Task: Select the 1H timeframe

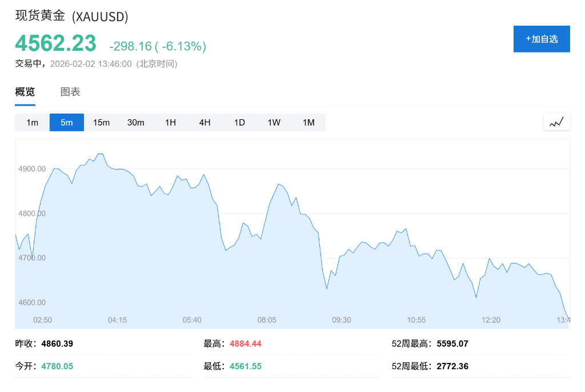Action: click(170, 122)
